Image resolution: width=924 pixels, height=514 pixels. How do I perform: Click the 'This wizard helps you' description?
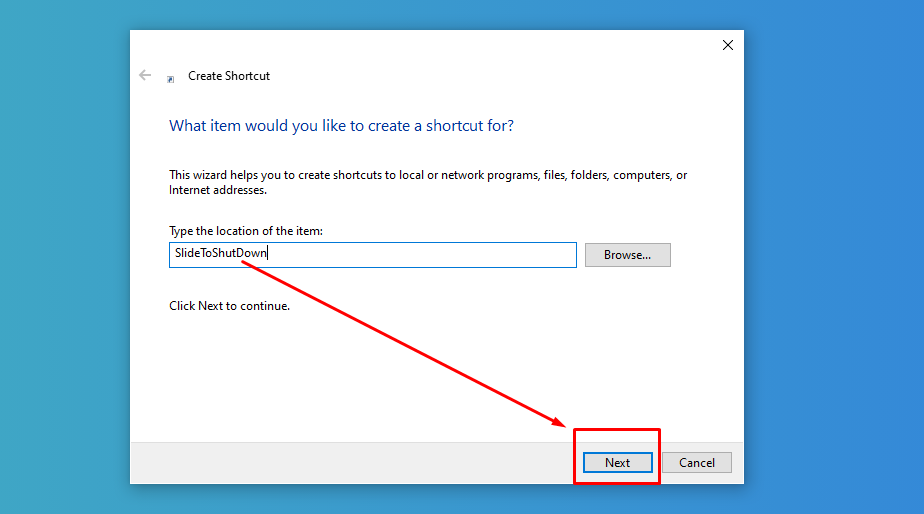tap(428, 183)
